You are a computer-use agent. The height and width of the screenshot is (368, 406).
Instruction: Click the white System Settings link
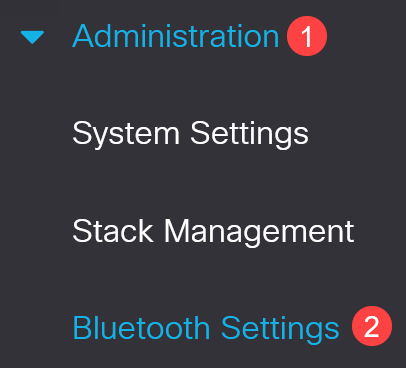190,134
